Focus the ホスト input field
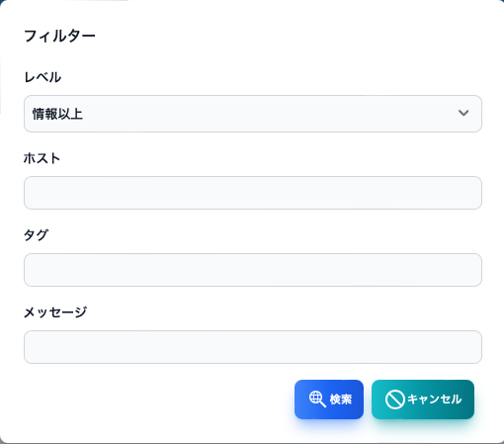 [x=253, y=193]
